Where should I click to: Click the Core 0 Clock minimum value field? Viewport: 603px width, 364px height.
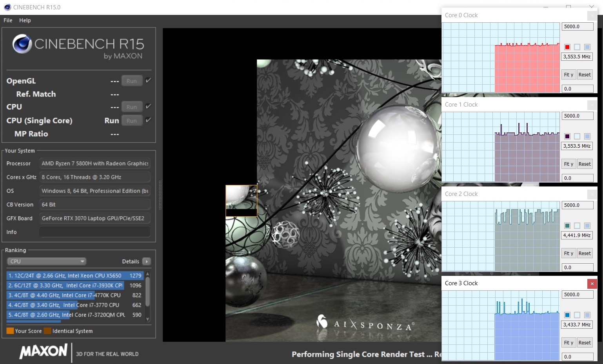tap(578, 89)
